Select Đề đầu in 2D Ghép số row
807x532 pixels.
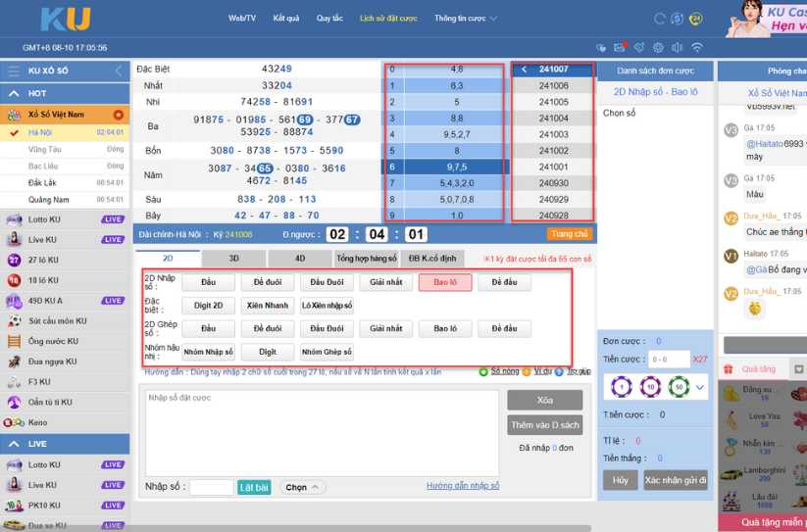click(x=504, y=328)
